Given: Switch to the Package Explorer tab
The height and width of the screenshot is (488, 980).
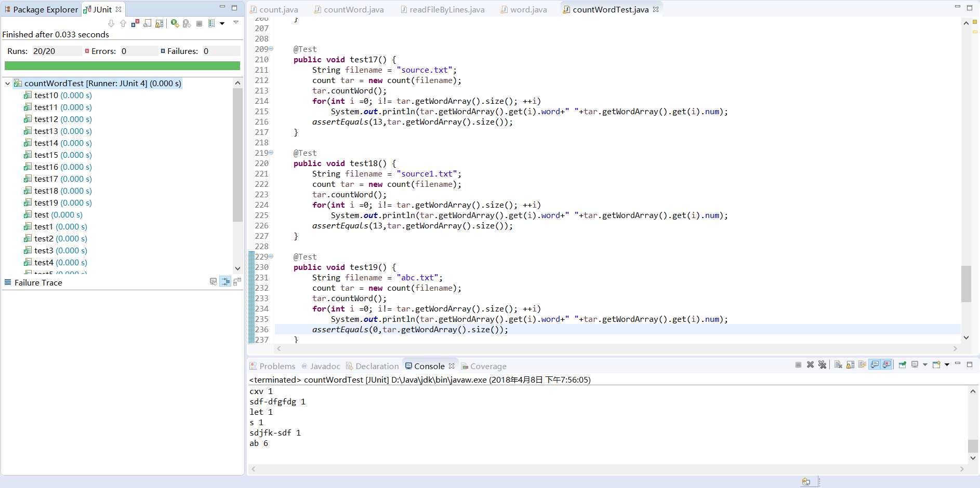Looking at the screenshot, I should [x=41, y=9].
